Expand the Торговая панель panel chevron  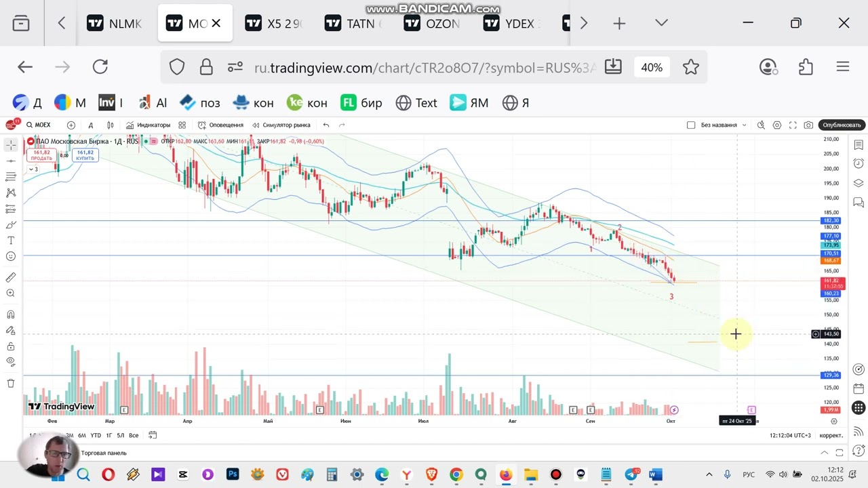825,453
